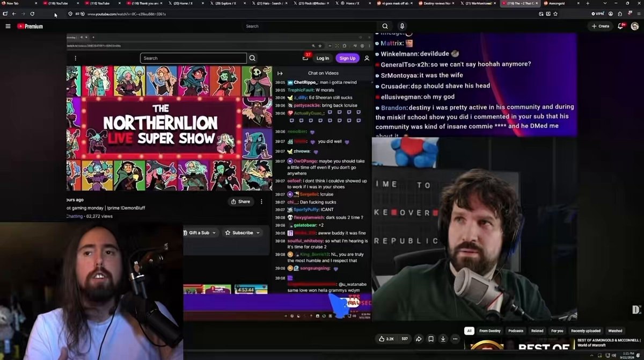The width and height of the screenshot is (644, 360).
Task: Switch to Destiny reviews browser tab
Action: [x=437, y=3]
